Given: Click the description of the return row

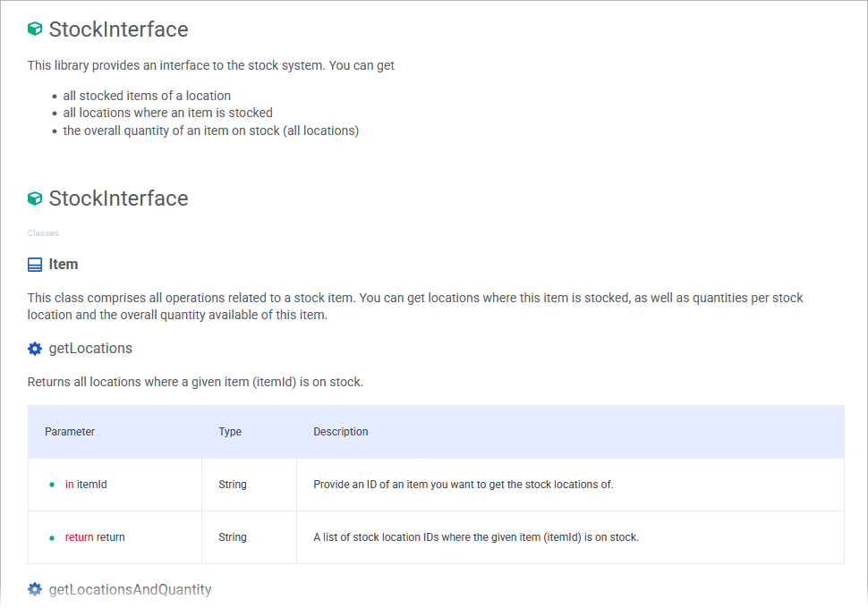Looking at the screenshot, I should [475, 537].
